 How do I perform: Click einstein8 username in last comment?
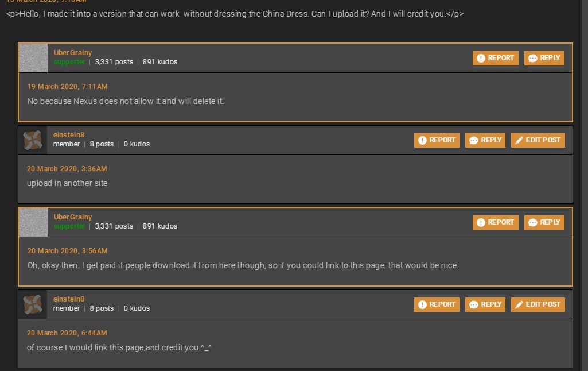[69, 299]
